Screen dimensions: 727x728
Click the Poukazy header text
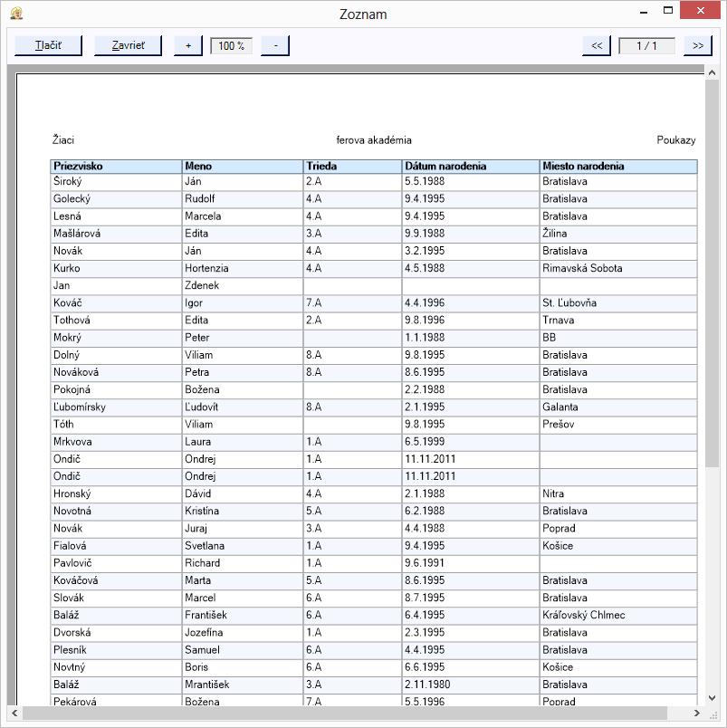[x=676, y=139]
